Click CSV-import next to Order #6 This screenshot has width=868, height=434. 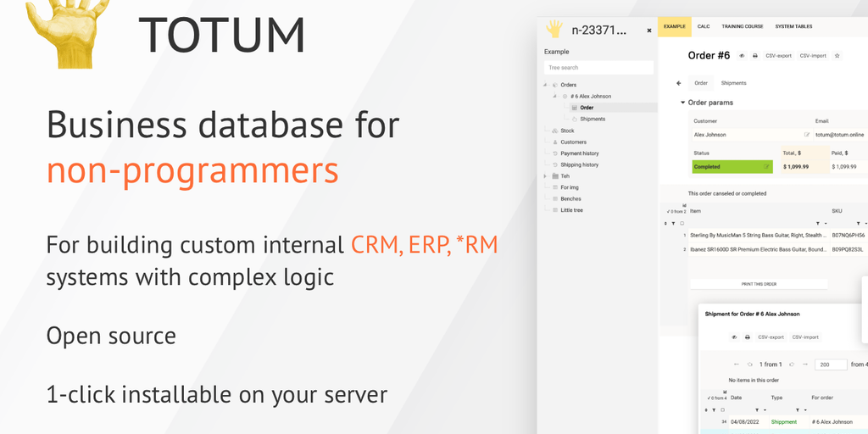tap(813, 56)
